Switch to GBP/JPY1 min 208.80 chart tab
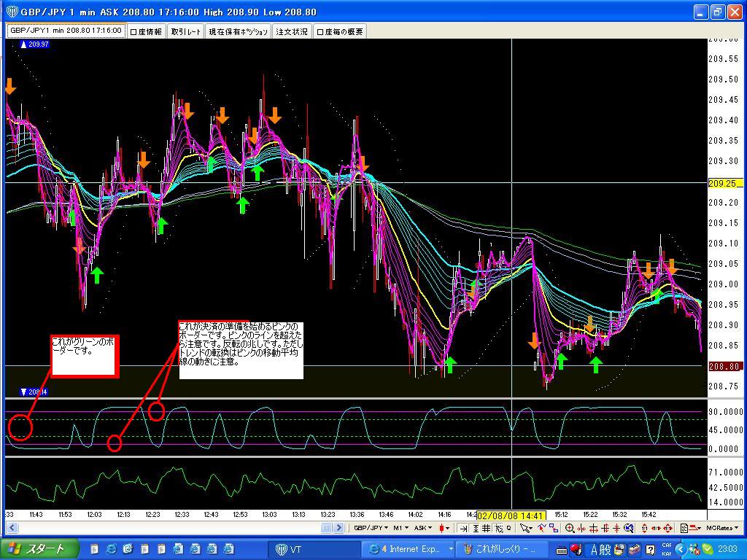Viewport: 747px width, 560px height. click(x=66, y=31)
